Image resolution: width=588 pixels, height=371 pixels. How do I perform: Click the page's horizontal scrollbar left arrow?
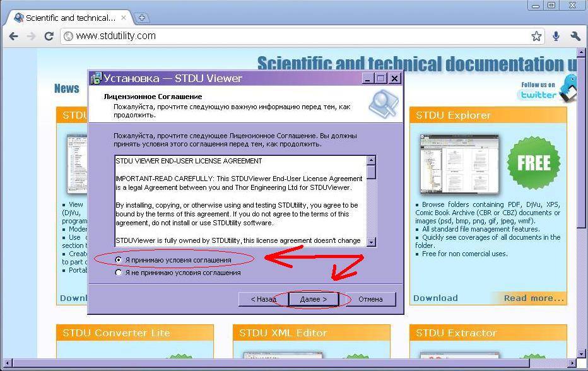click(8, 363)
